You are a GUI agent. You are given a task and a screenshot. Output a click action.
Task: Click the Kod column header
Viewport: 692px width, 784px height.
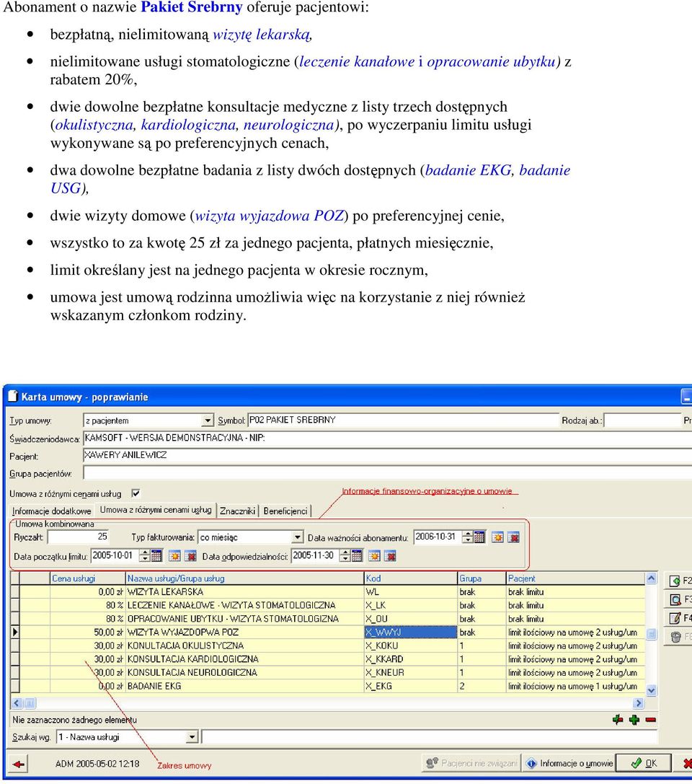click(x=411, y=578)
